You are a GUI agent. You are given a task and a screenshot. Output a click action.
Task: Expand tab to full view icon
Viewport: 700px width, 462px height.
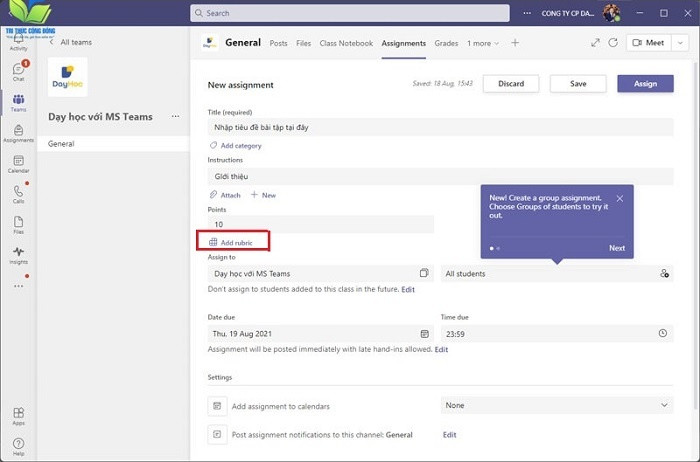pos(595,43)
